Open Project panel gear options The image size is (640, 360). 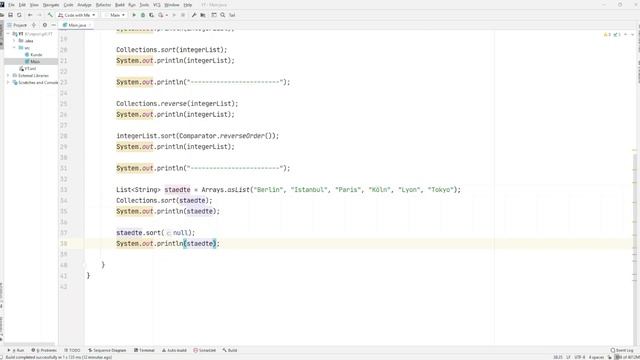(45, 25)
